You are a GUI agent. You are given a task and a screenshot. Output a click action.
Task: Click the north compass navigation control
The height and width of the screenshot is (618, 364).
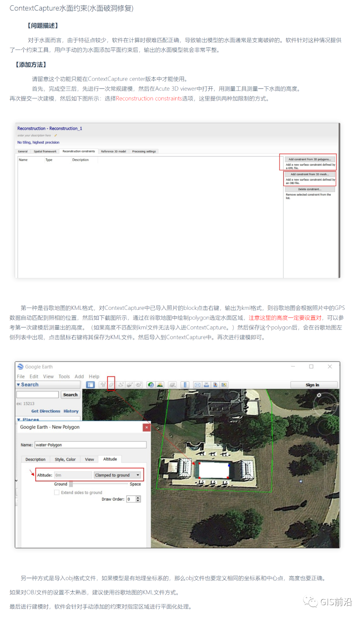[x=319, y=395]
